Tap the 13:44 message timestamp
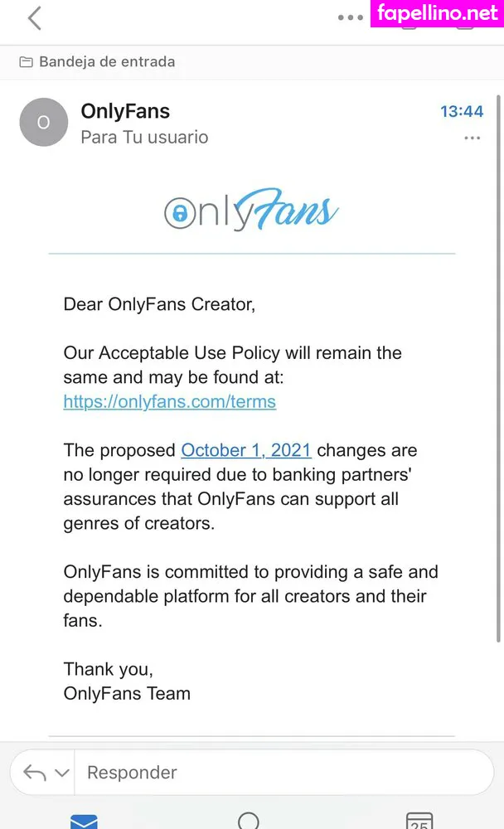 (461, 111)
